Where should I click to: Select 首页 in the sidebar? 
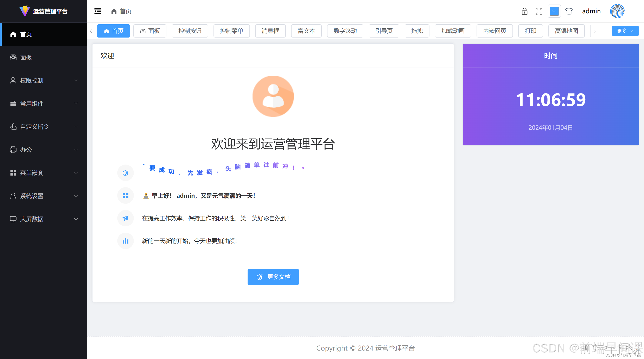tap(44, 34)
